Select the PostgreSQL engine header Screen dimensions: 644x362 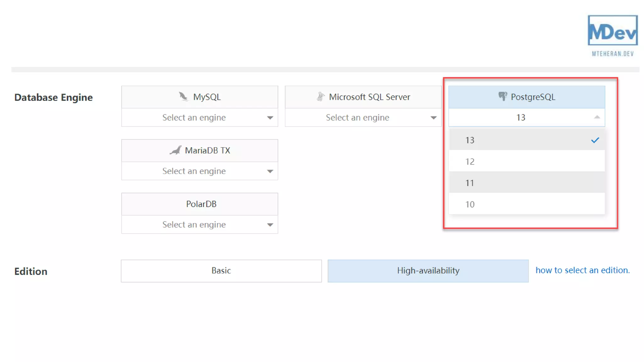(x=527, y=97)
